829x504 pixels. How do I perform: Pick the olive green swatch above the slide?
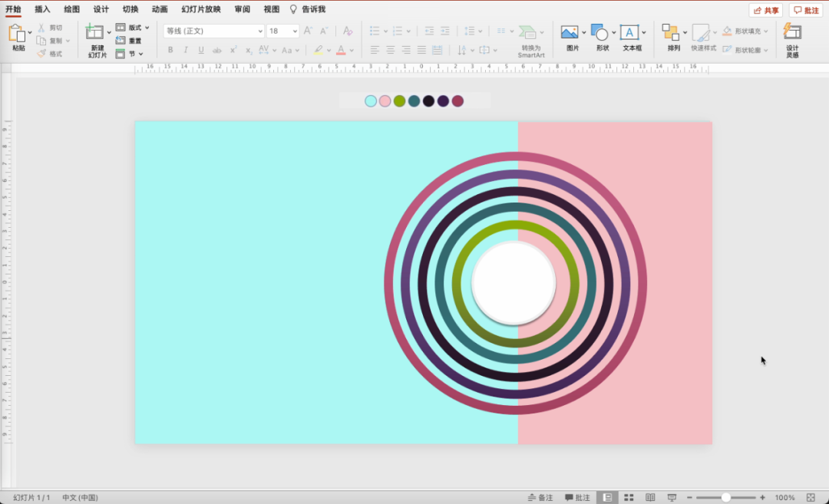399,101
